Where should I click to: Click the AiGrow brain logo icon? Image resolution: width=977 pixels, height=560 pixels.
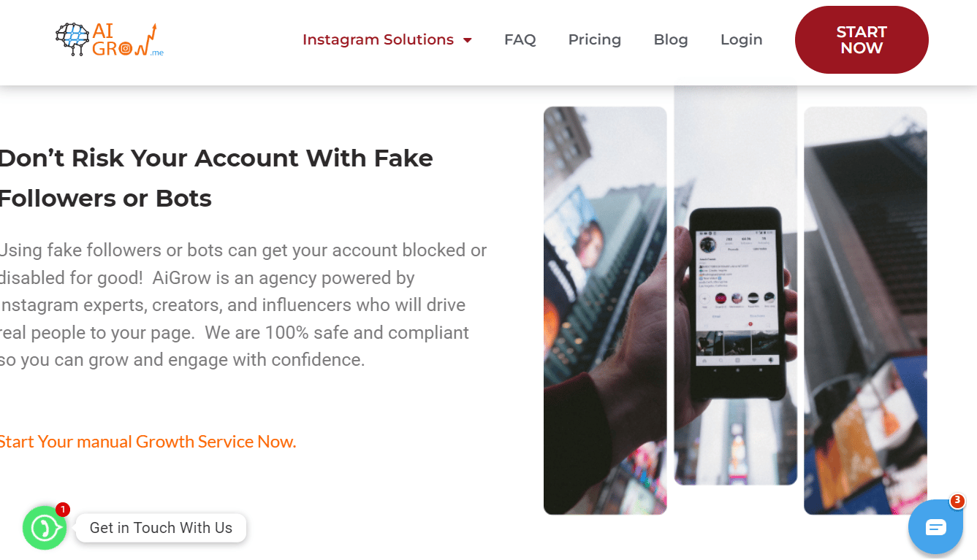click(x=72, y=39)
